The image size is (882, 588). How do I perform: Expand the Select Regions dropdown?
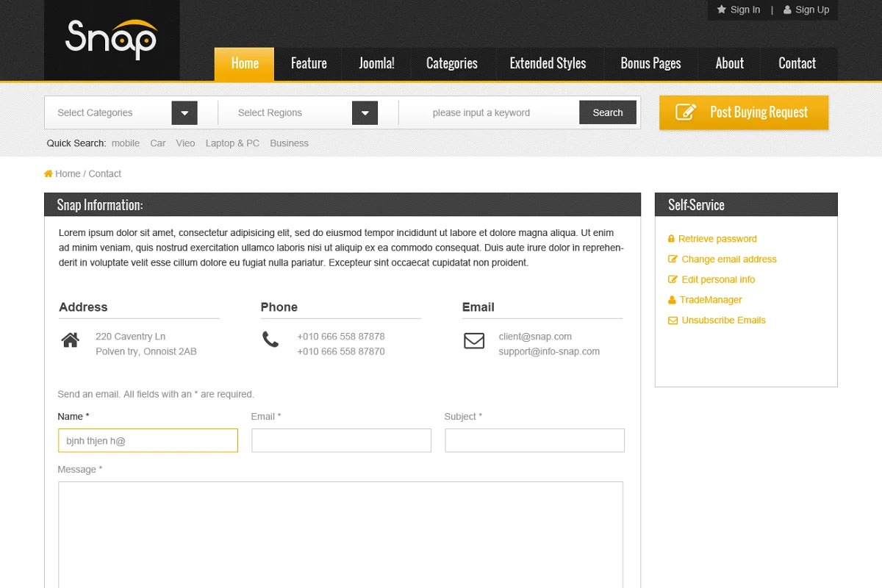click(365, 113)
